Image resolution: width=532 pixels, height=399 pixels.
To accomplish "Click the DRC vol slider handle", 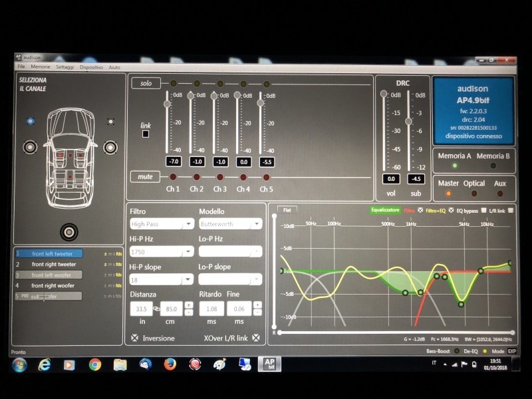I will coord(384,94).
